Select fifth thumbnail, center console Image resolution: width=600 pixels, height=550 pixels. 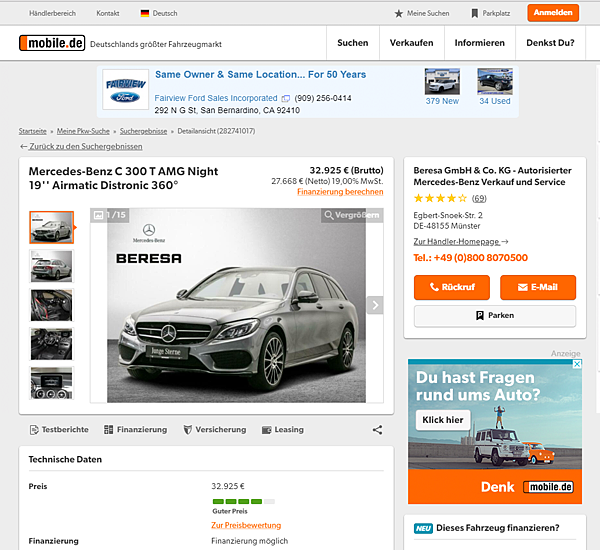(x=52, y=383)
